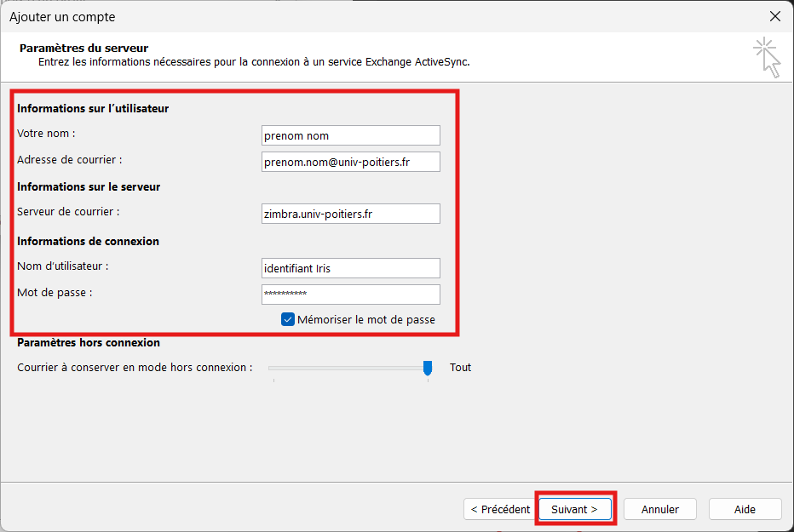Click the Paramètres du serveur heading

coord(84,49)
